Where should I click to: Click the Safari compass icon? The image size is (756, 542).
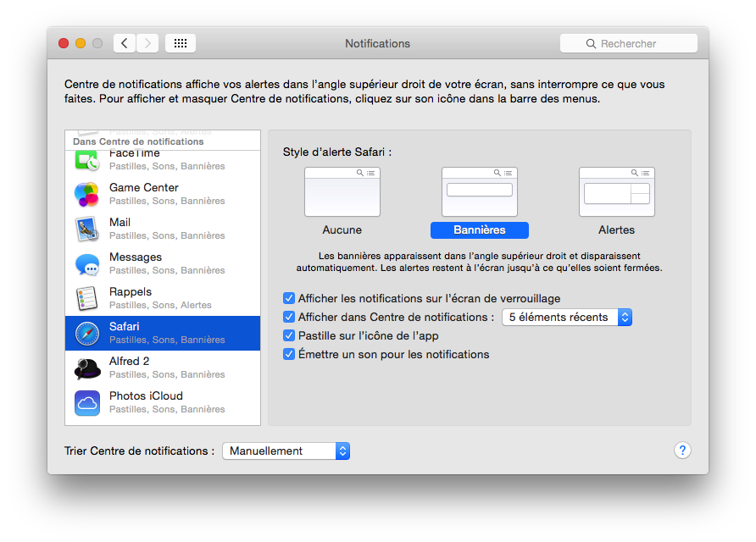point(87,334)
